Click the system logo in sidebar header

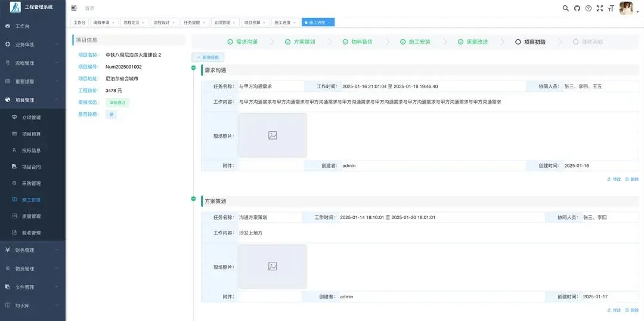(15, 7)
